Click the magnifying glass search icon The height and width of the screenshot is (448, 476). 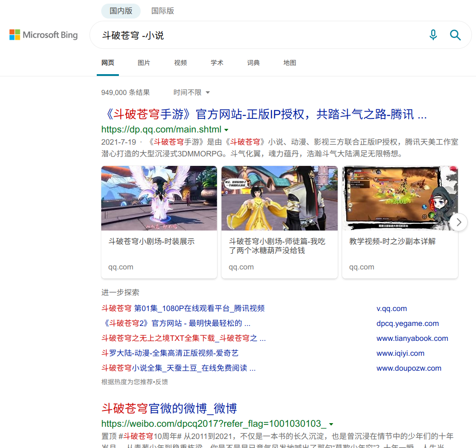point(455,35)
